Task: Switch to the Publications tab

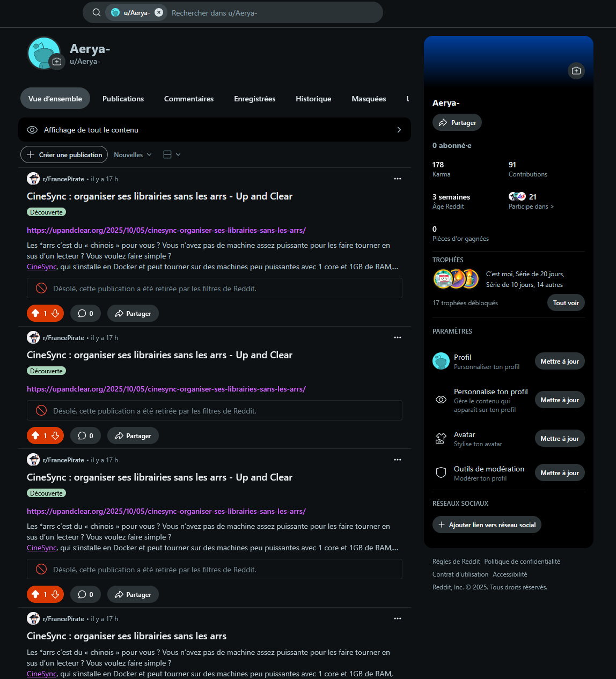Action: tap(123, 99)
